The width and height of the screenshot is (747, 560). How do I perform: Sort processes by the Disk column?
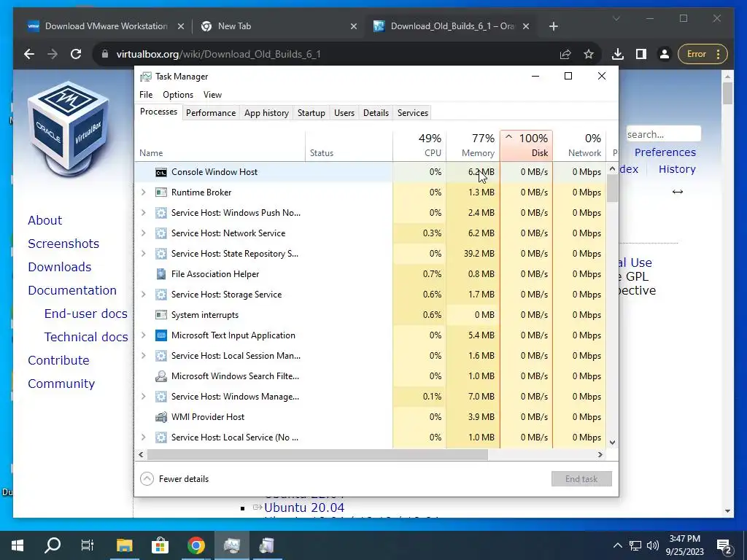527,146
